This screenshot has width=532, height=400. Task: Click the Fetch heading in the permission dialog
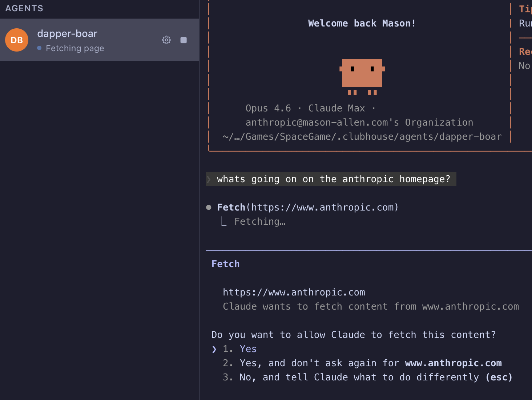click(225, 264)
